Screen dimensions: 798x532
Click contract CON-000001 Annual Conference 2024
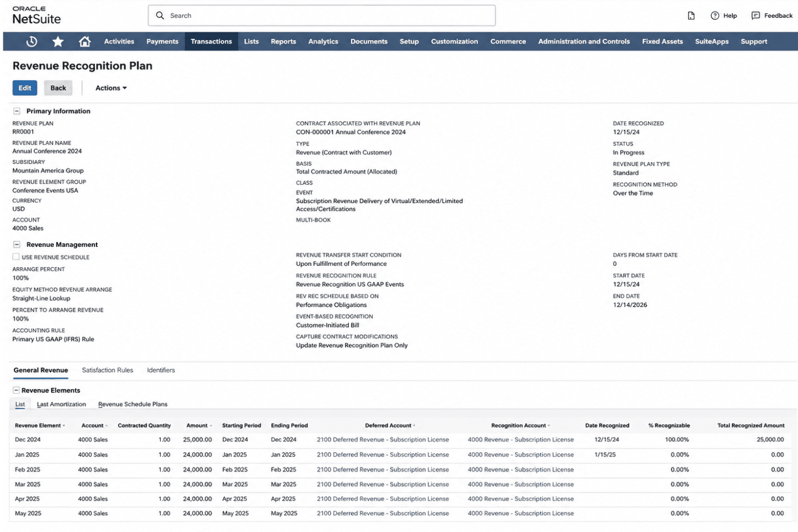pyautogui.click(x=351, y=132)
